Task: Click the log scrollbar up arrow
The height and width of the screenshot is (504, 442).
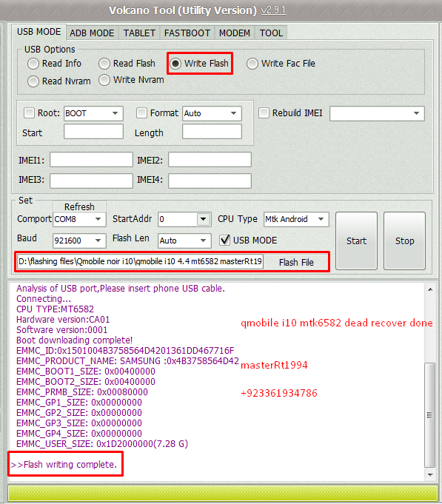Action: (x=430, y=289)
